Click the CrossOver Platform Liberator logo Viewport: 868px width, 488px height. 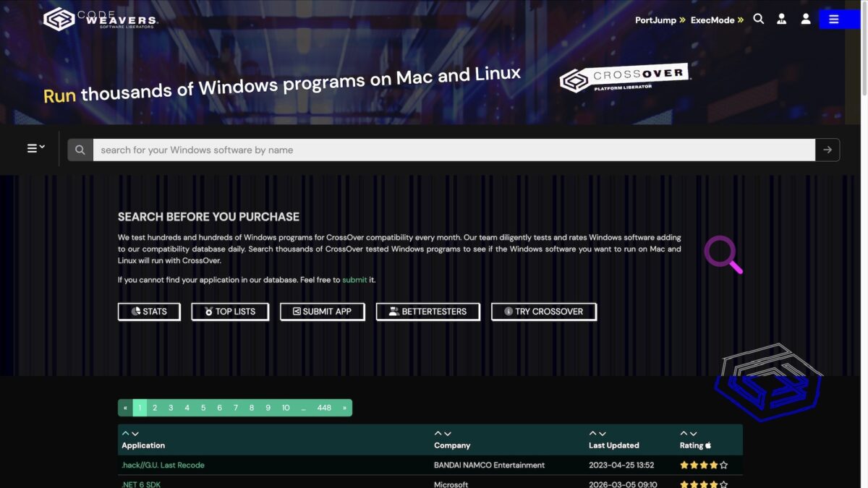tap(624, 78)
